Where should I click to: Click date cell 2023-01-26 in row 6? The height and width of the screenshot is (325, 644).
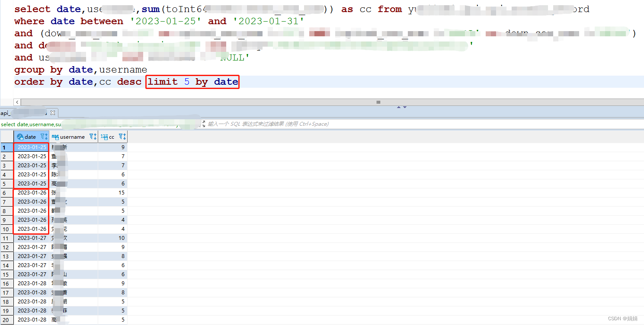[x=32, y=193]
